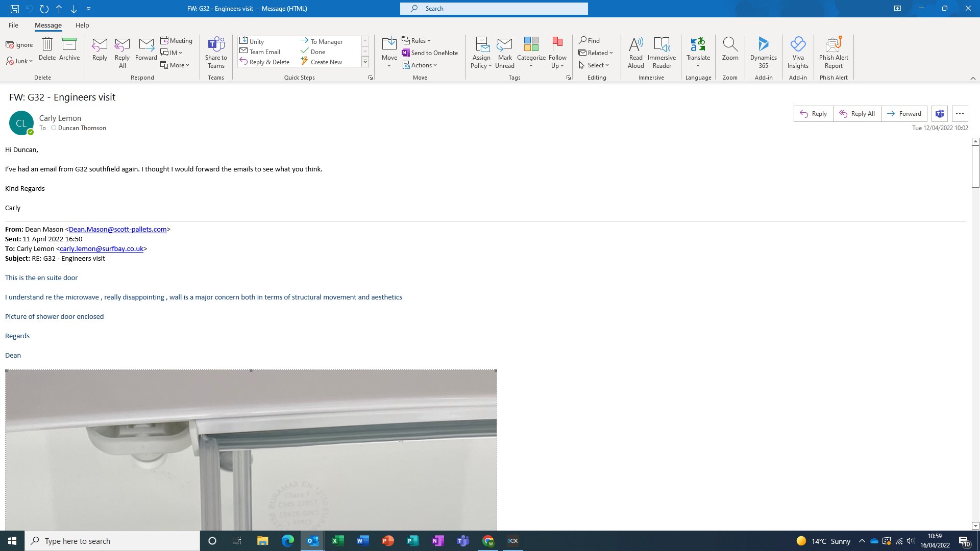The height and width of the screenshot is (551, 980).
Task: Expand Quick Steps gallery
Action: 365,62
